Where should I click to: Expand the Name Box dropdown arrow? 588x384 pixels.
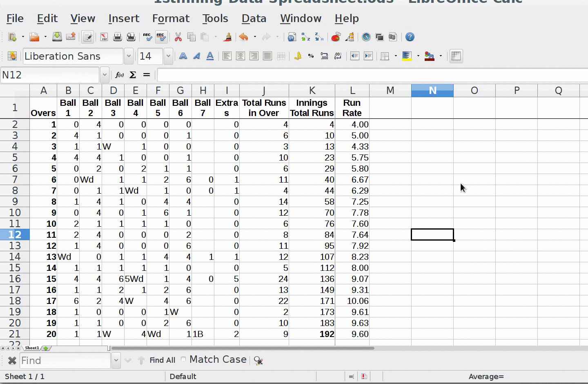click(105, 75)
